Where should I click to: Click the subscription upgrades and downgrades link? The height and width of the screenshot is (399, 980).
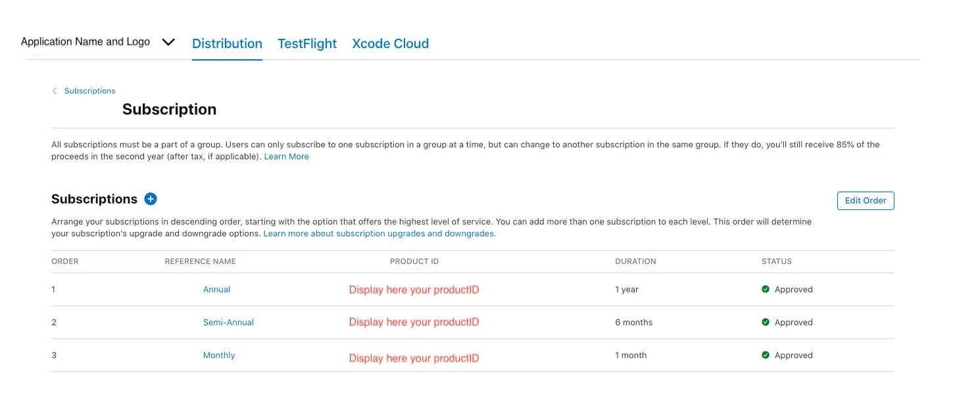380,233
